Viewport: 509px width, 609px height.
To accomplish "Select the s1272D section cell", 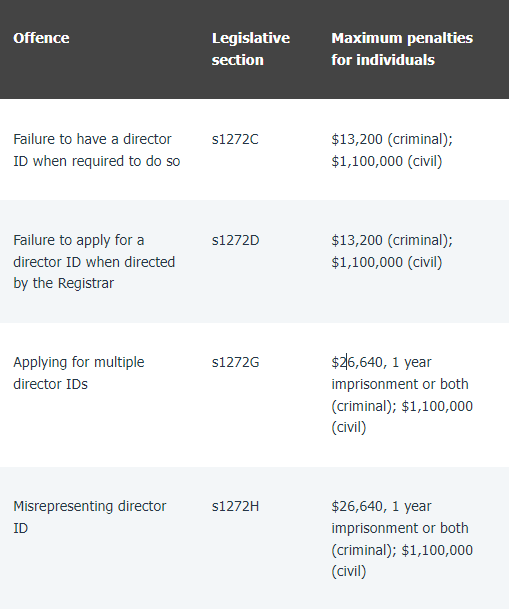I will point(235,240).
